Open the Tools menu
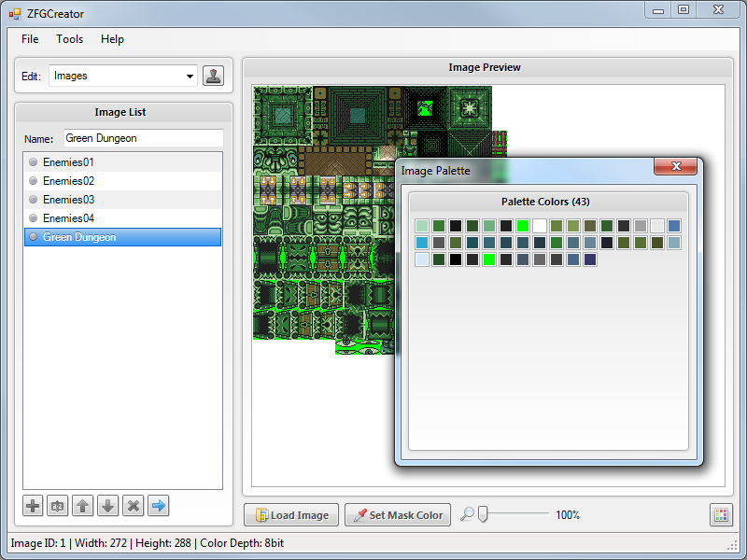Viewport: 747px width, 560px height. point(69,39)
